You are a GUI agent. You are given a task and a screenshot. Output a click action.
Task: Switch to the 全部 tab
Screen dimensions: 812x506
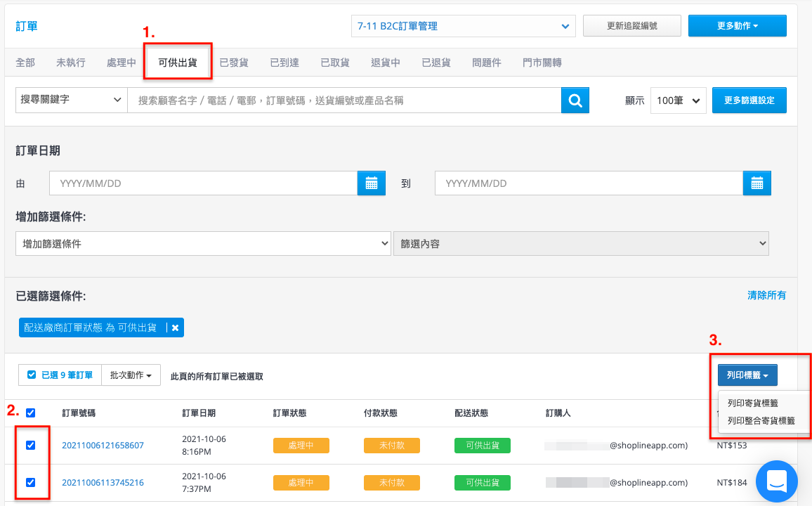(25, 63)
